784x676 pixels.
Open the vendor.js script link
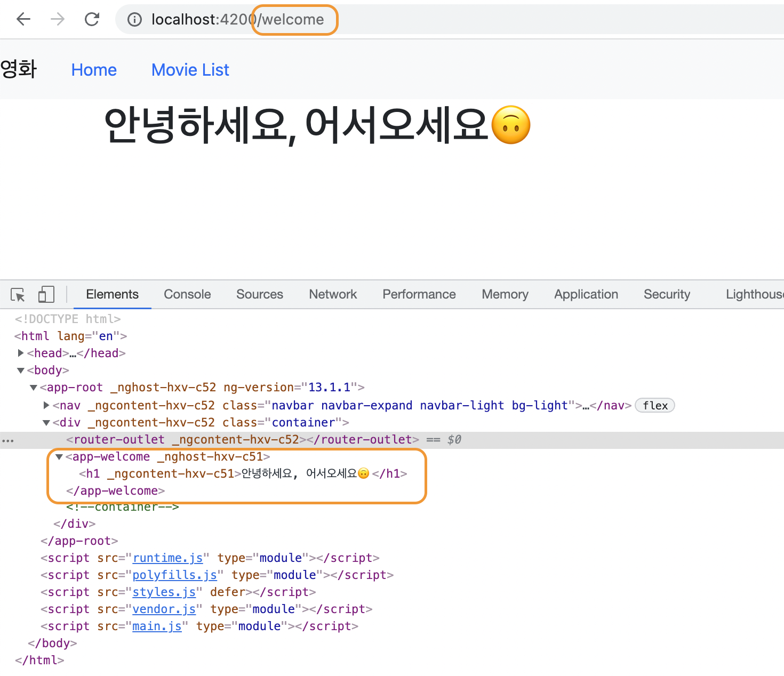[x=164, y=609]
